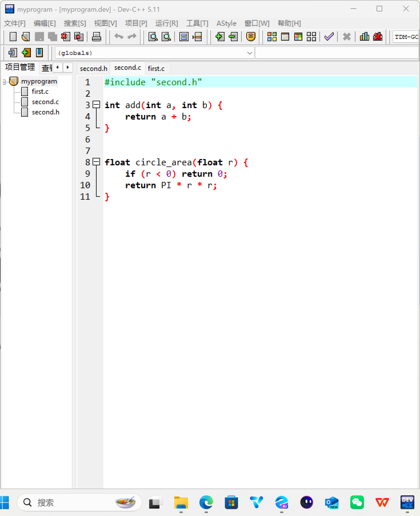
Task: Open the 帮助[H] menu
Action: click(x=289, y=23)
